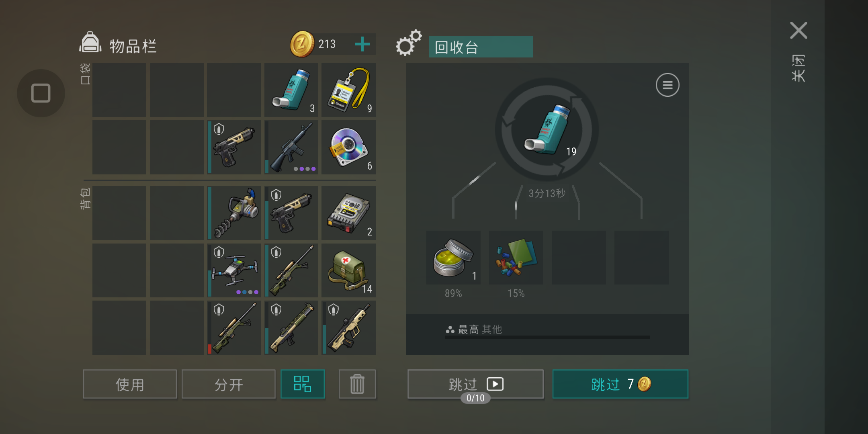Select the drone item in the backpack

pyautogui.click(x=234, y=270)
